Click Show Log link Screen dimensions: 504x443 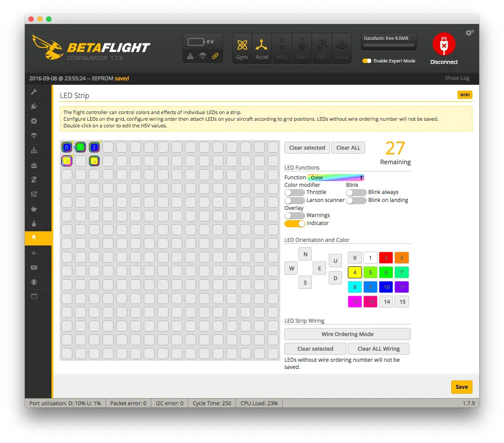point(457,78)
